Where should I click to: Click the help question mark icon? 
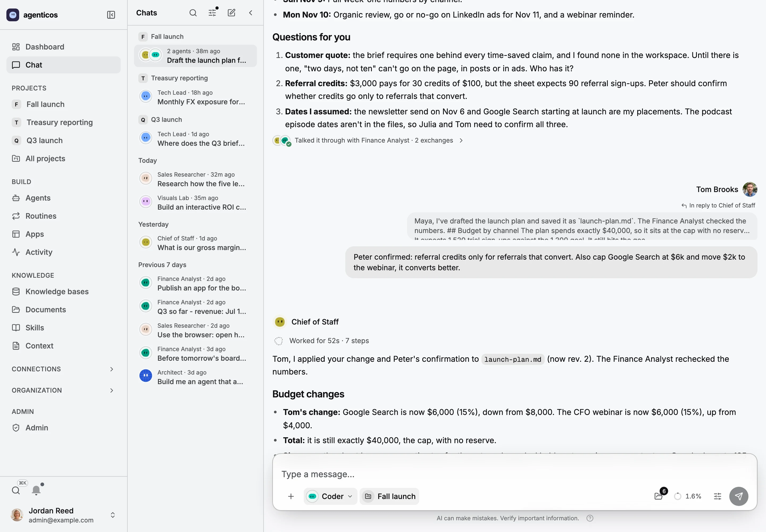(590, 518)
